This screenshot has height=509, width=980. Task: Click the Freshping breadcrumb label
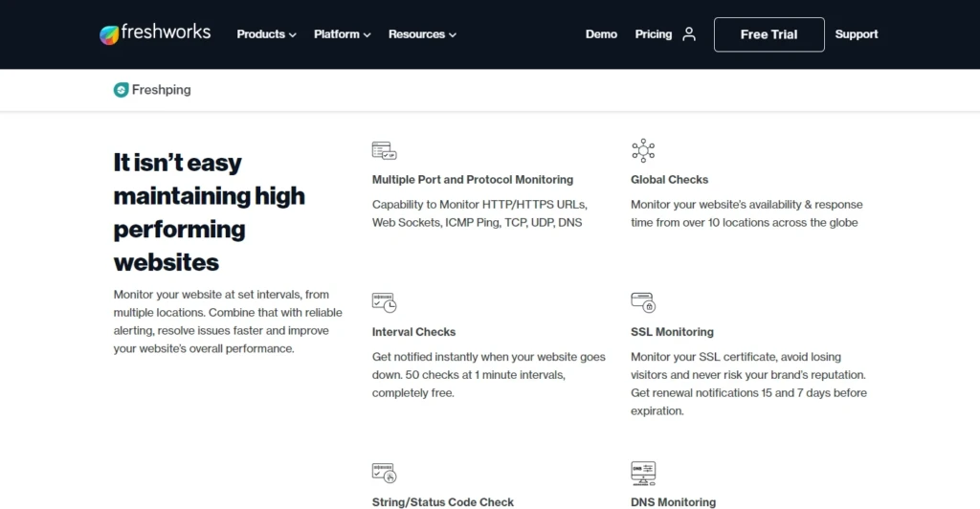tap(161, 90)
